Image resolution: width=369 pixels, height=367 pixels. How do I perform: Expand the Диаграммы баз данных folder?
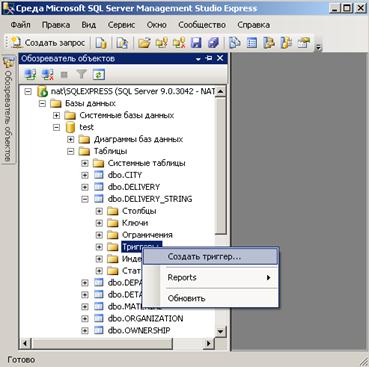pos(70,139)
